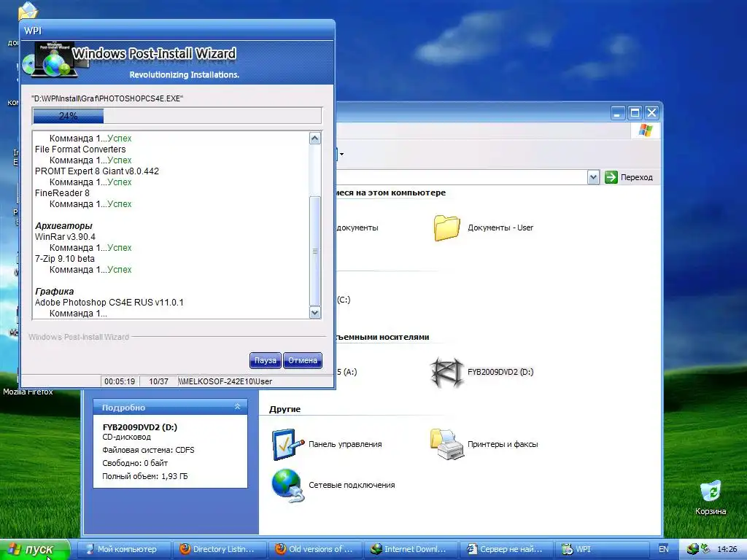Image resolution: width=747 pixels, height=560 pixels.
Task: Open Принтеры и факсы icon
Action: (x=446, y=444)
